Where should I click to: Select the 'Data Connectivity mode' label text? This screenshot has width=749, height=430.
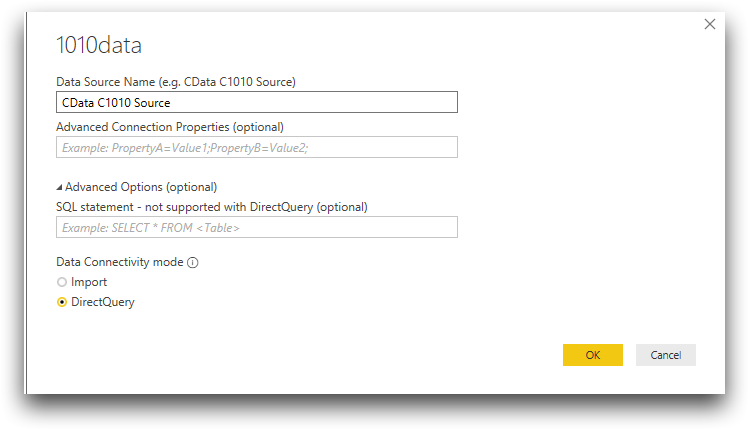point(119,262)
